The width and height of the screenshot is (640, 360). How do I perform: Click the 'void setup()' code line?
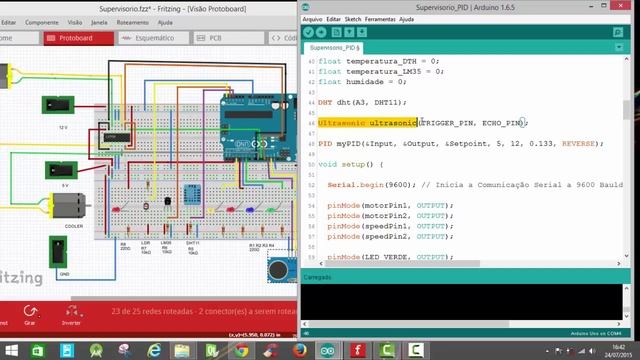pos(351,164)
